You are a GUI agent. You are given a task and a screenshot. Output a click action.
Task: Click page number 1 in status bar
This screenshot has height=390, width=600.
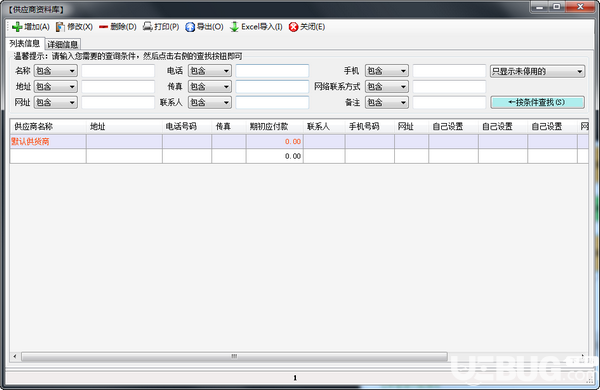click(295, 378)
